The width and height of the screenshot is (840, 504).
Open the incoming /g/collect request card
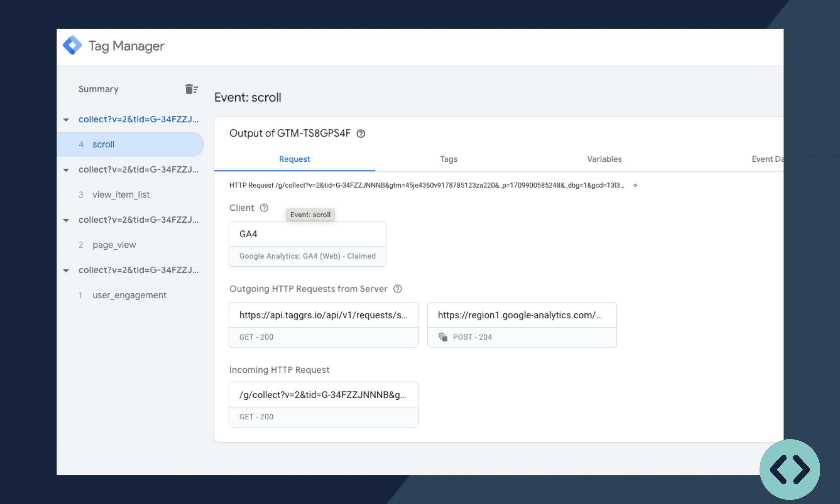pyautogui.click(x=323, y=405)
